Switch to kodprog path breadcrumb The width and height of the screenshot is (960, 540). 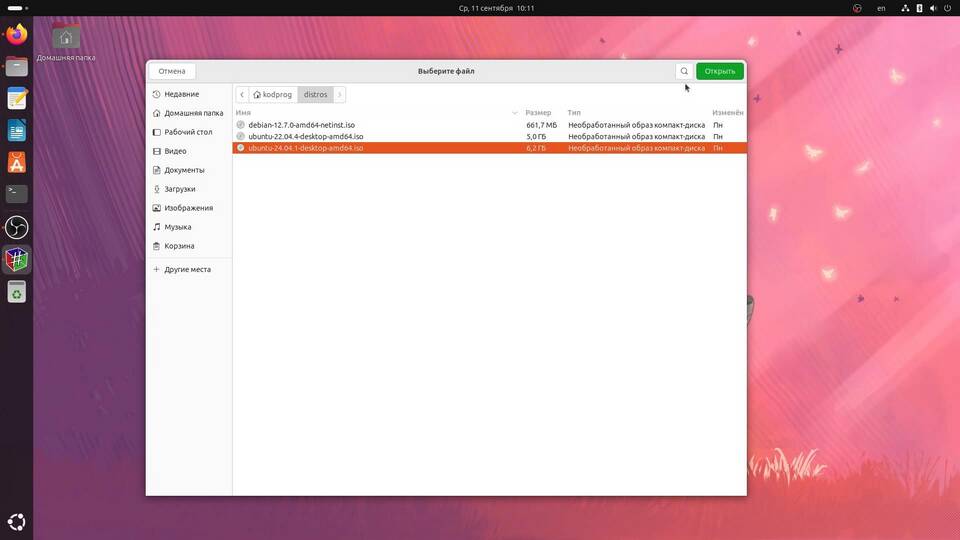[273, 95]
